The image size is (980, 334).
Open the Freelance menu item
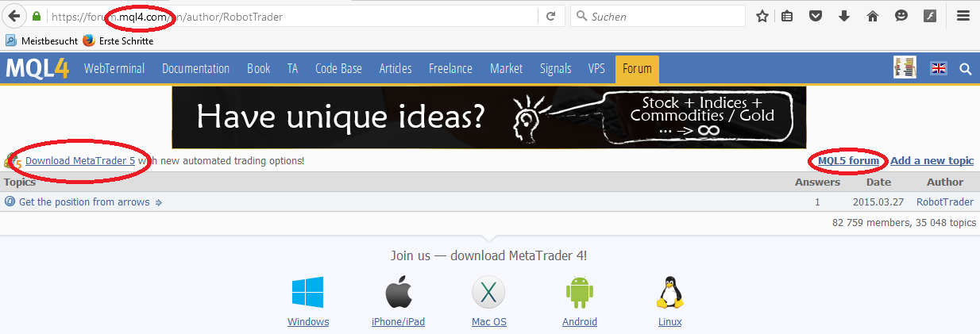pyautogui.click(x=451, y=68)
